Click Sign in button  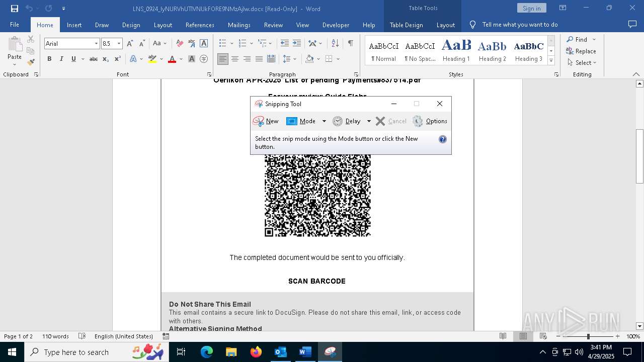tap(532, 8)
